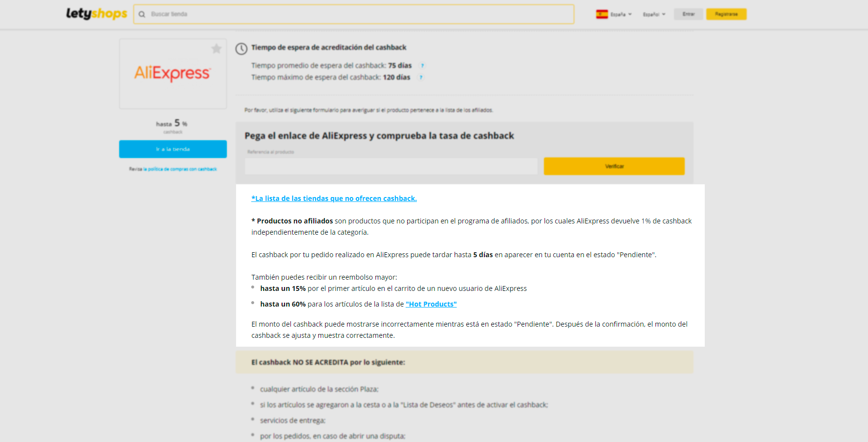The width and height of the screenshot is (868, 442).
Task: Add AliExpress to favorites with star
Action: point(216,48)
